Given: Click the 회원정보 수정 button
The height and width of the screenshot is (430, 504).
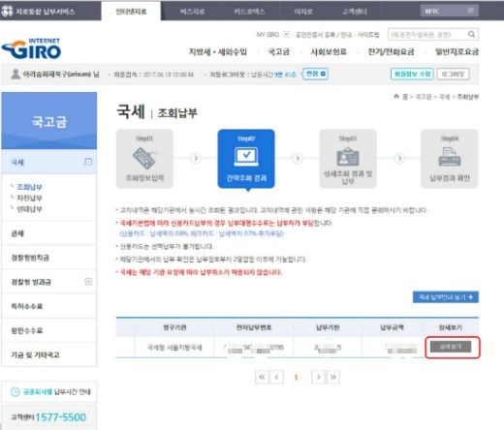Looking at the screenshot, I should coord(412,74).
